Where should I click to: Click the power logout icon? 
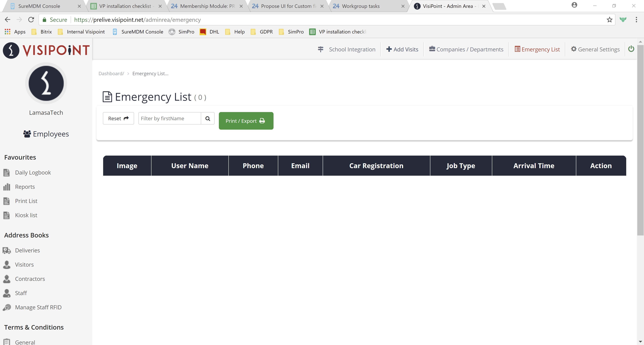(x=631, y=49)
